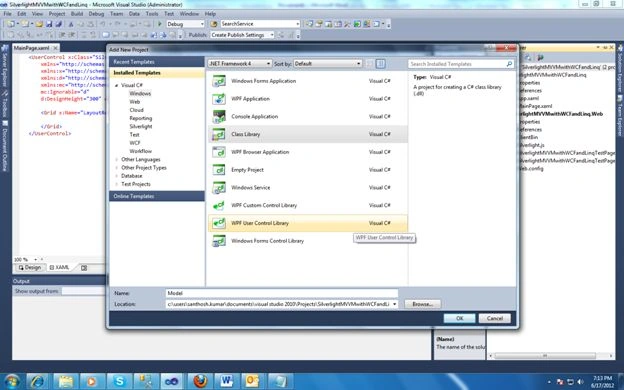Select the WPF User Control Library template
624x390 pixels.
308,223
